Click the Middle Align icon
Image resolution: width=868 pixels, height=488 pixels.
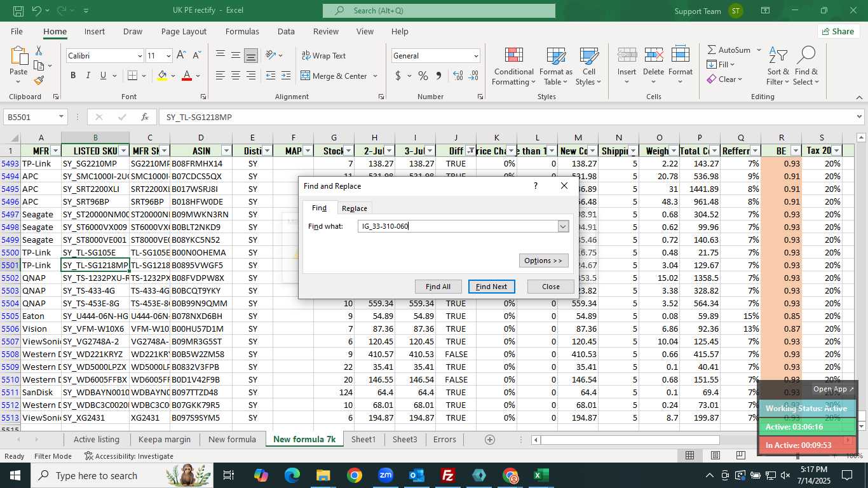tap(236, 55)
